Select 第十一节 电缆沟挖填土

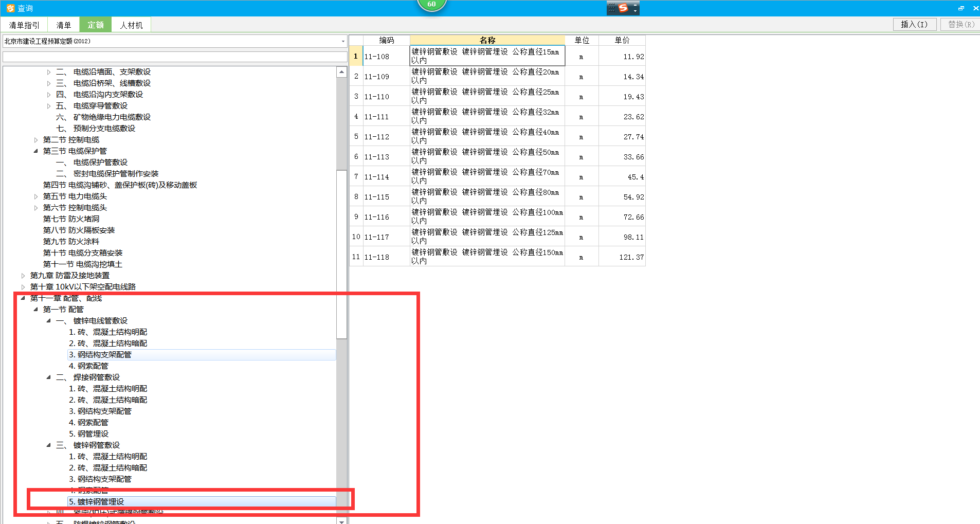click(83, 264)
